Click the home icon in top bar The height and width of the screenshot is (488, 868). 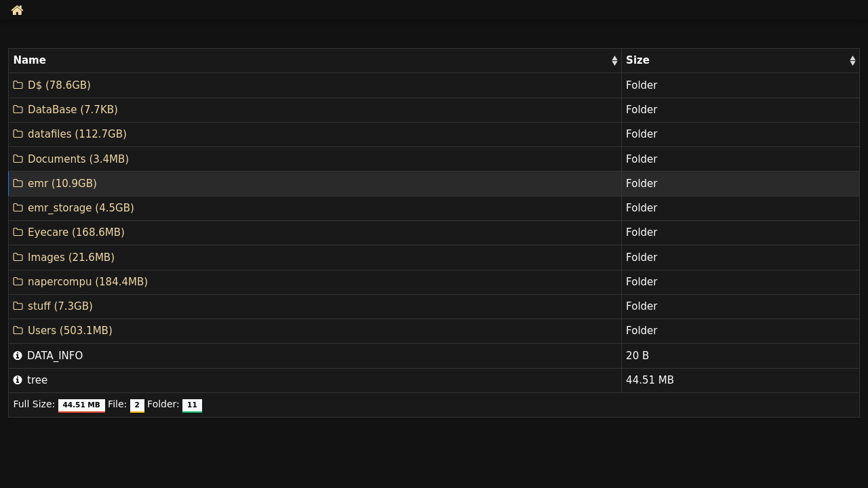17,10
